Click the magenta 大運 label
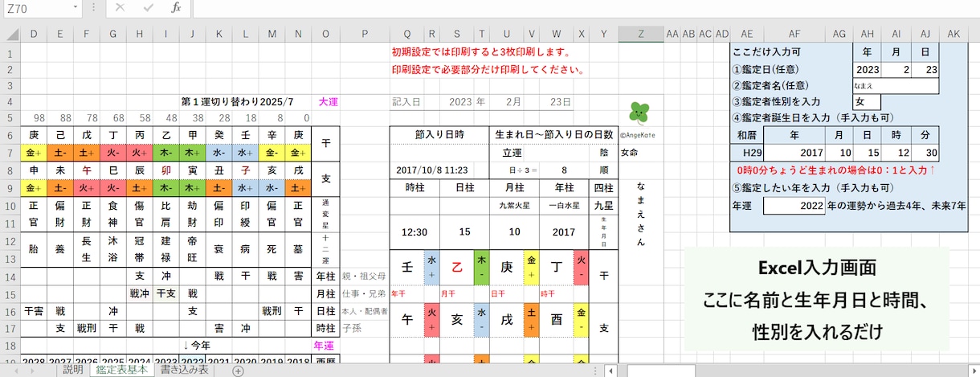980x377 pixels. pyautogui.click(x=328, y=102)
